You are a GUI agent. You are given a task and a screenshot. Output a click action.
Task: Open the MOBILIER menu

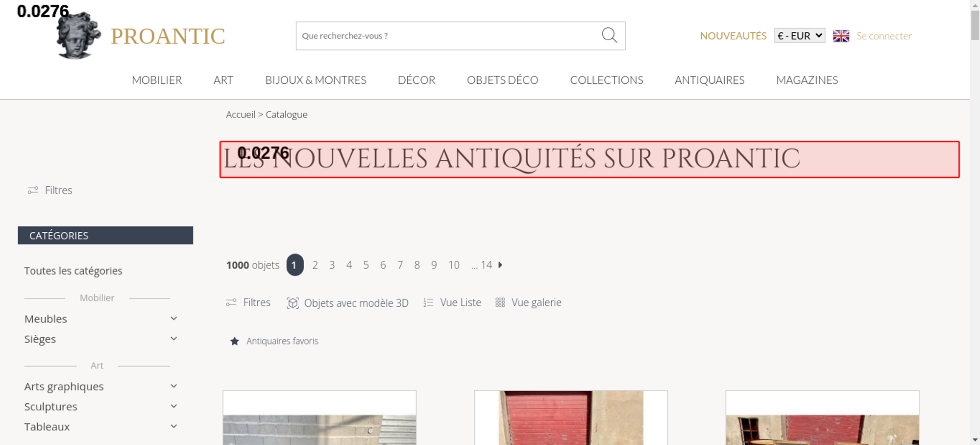pyautogui.click(x=157, y=80)
